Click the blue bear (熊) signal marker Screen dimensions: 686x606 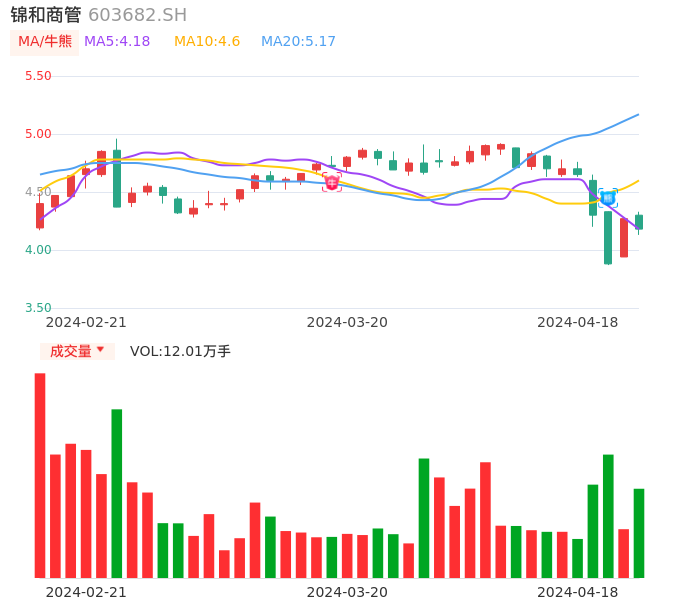608,198
